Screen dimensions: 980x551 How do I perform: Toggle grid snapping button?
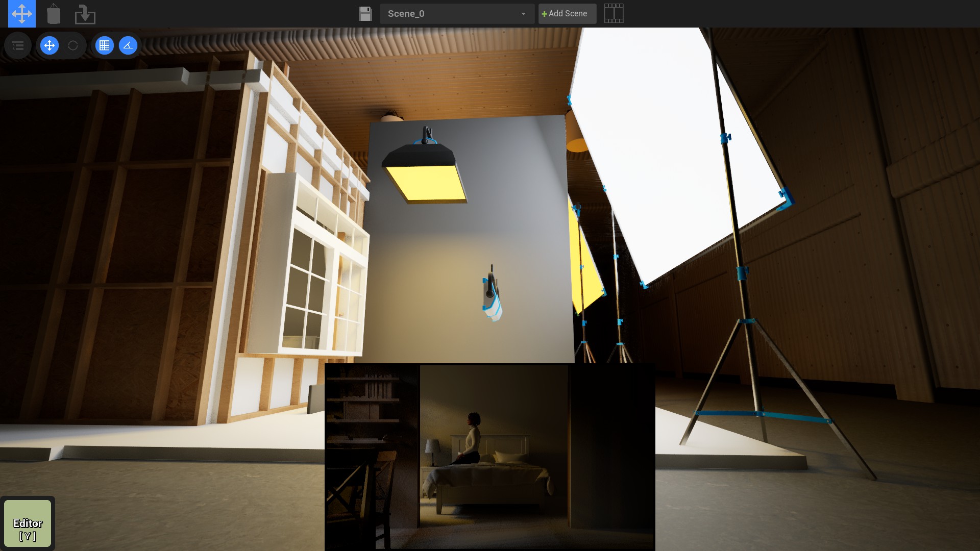coord(105,46)
